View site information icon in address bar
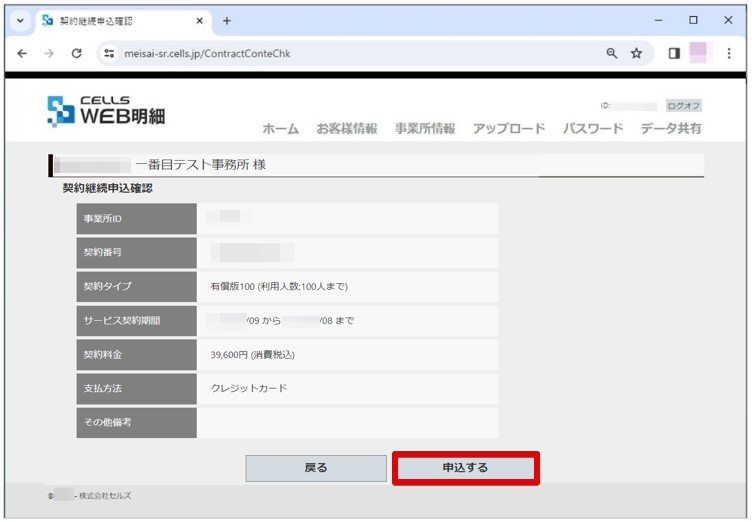This screenshot has width=752, height=522. point(109,53)
